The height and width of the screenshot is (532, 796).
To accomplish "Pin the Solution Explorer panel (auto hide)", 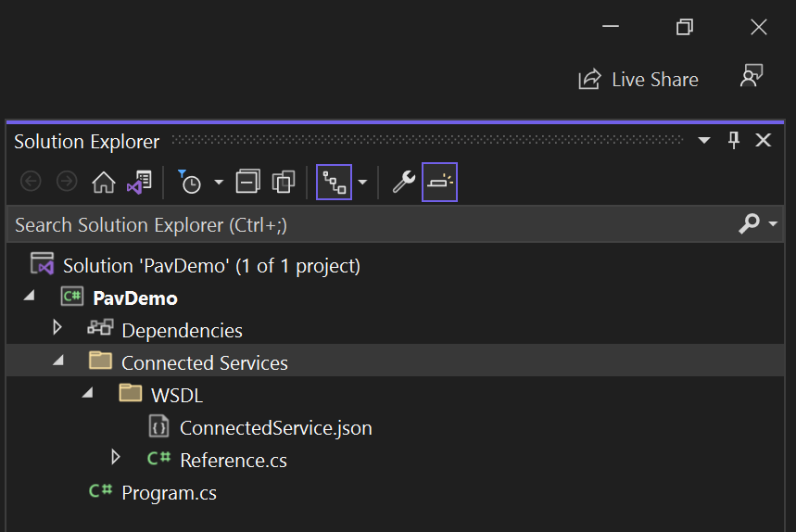I will [734, 141].
